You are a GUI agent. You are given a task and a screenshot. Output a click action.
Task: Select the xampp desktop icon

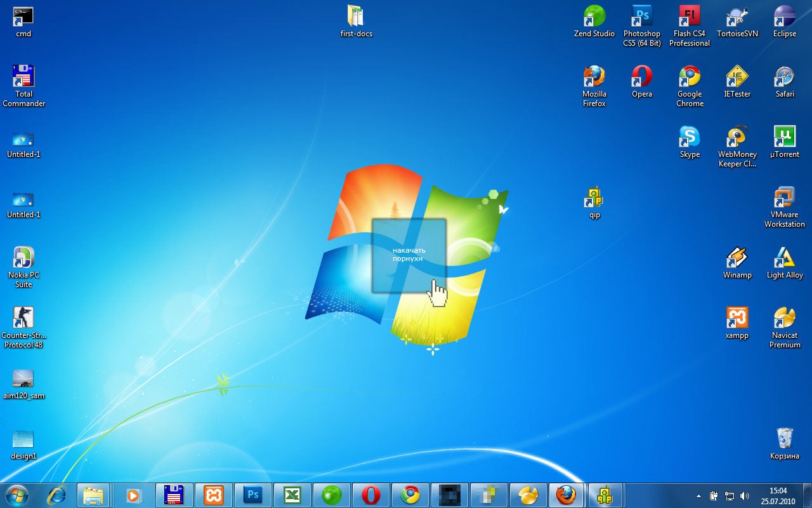click(737, 323)
